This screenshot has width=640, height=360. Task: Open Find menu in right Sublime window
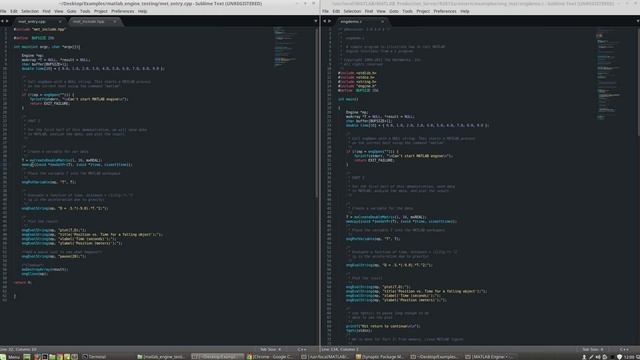pos(369,11)
